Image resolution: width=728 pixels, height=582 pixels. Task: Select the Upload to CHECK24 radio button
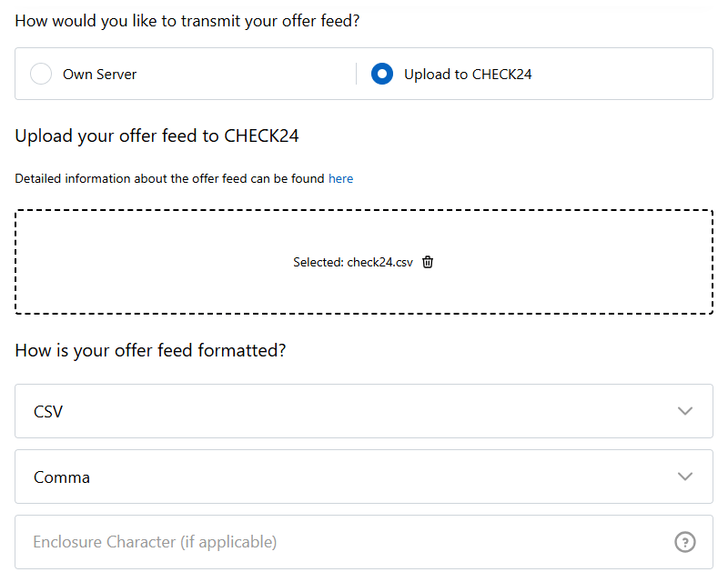(381, 74)
